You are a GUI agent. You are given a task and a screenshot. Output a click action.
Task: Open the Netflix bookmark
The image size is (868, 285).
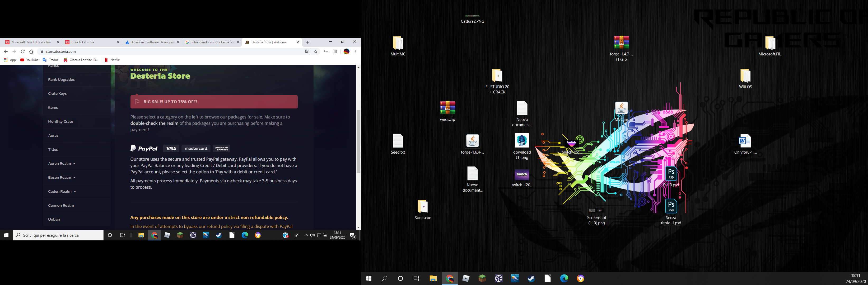tap(112, 60)
